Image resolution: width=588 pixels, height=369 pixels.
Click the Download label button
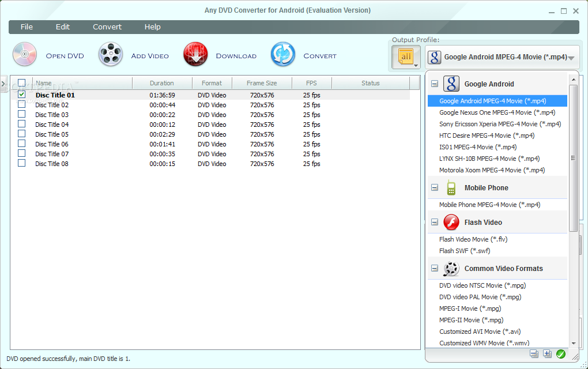tap(236, 56)
